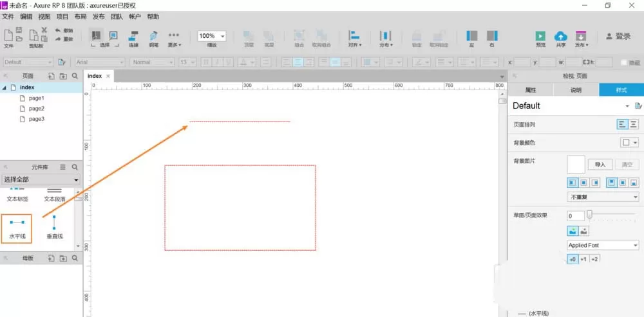Open the 选择全部 library dropdown
The image size is (644, 317).
41,179
